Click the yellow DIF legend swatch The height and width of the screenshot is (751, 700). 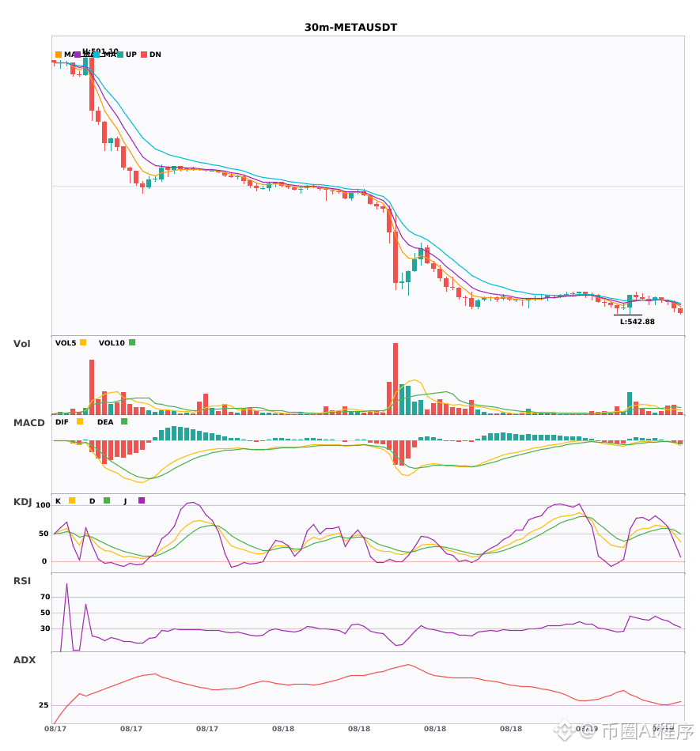click(80, 421)
